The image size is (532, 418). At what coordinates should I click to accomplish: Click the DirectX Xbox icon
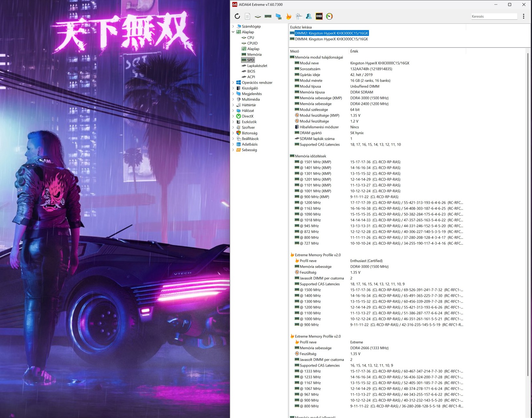pyautogui.click(x=239, y=116)
